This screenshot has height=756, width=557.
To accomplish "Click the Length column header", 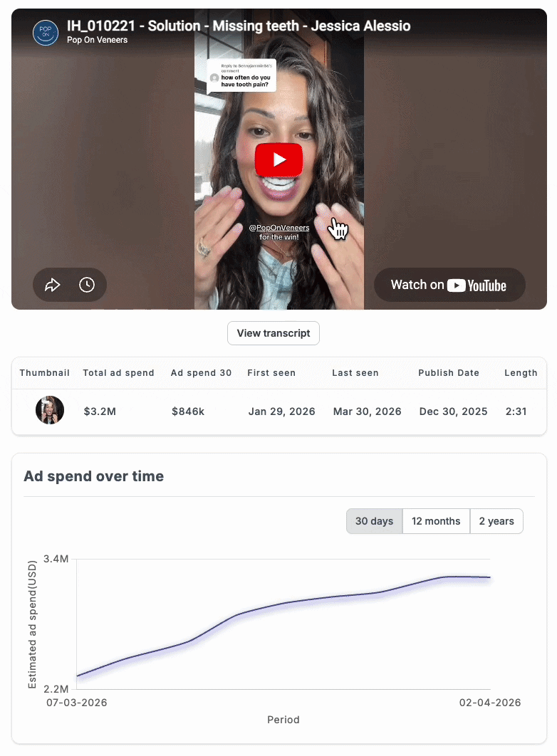I will pyautogui.click(x=521, y=373).
